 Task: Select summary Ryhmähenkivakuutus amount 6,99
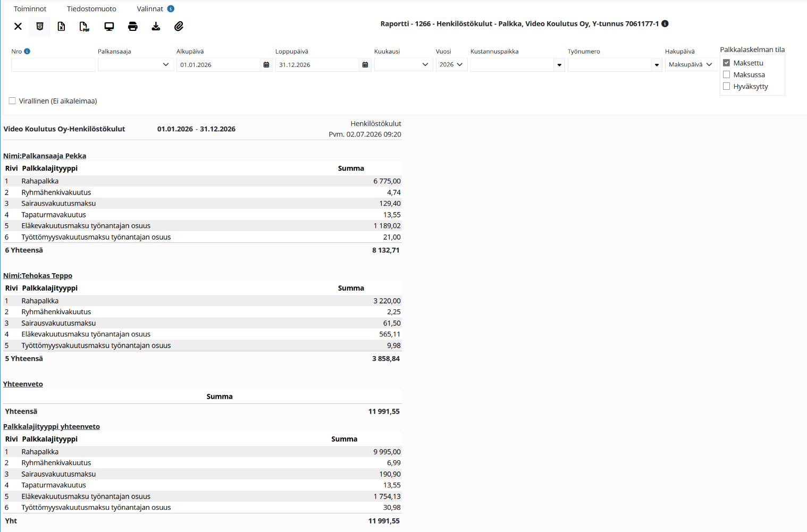[x=394, y=463]
